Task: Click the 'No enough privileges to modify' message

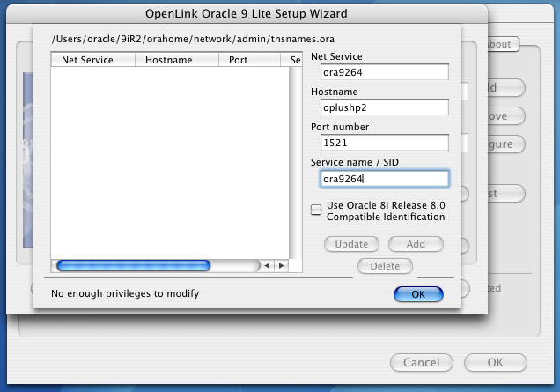Action: pos(125,293)
